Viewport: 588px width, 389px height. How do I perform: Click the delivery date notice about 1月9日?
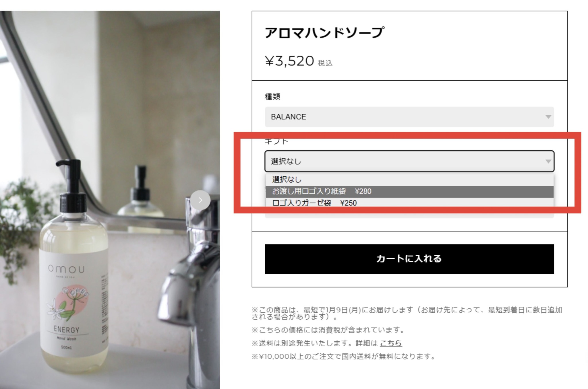point(407,313)
